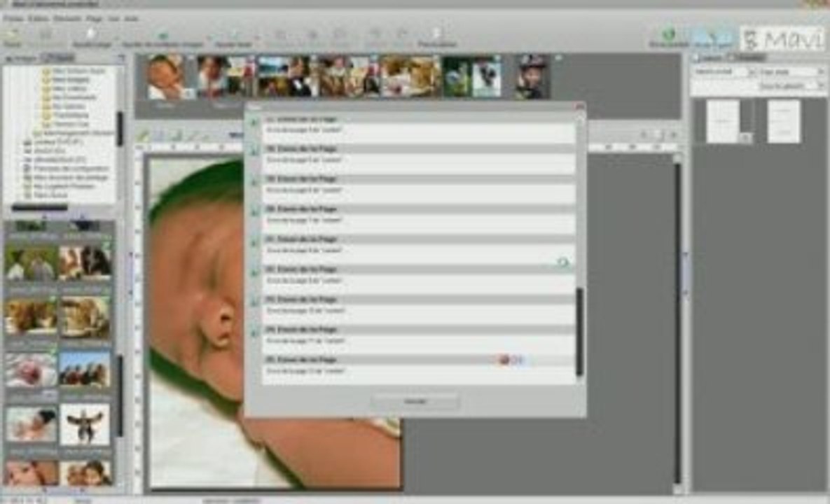
Task: Select the spread-winged bird photo in left panel
Action: click(x=85, y=425)
